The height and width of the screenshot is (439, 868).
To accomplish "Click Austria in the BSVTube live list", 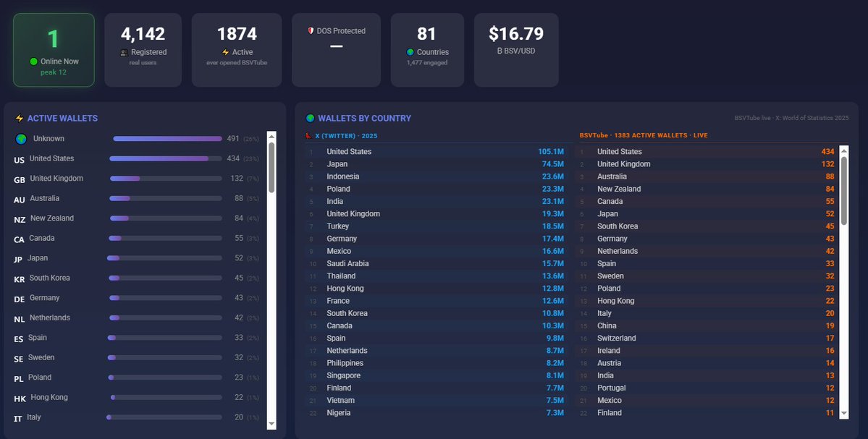I will [609, 363].
